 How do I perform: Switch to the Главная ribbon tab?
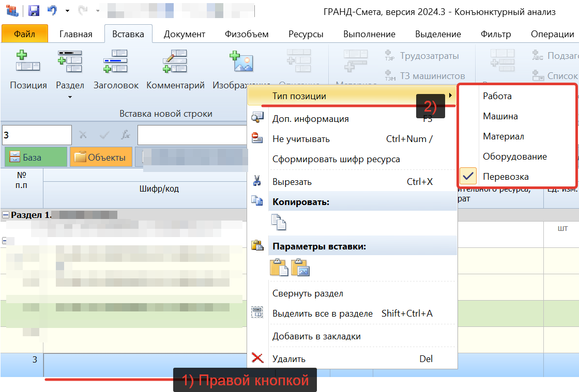coord(75,34)
